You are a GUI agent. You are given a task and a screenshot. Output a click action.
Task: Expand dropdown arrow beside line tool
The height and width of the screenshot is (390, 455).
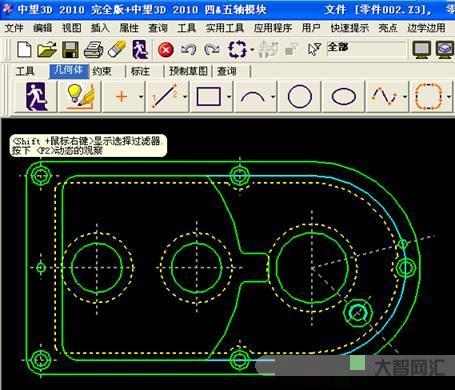(185, 97)
